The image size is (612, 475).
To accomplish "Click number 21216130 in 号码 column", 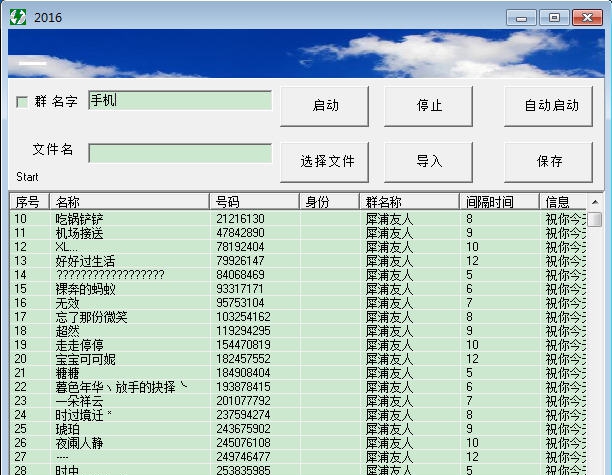I will tap(240, 219).
